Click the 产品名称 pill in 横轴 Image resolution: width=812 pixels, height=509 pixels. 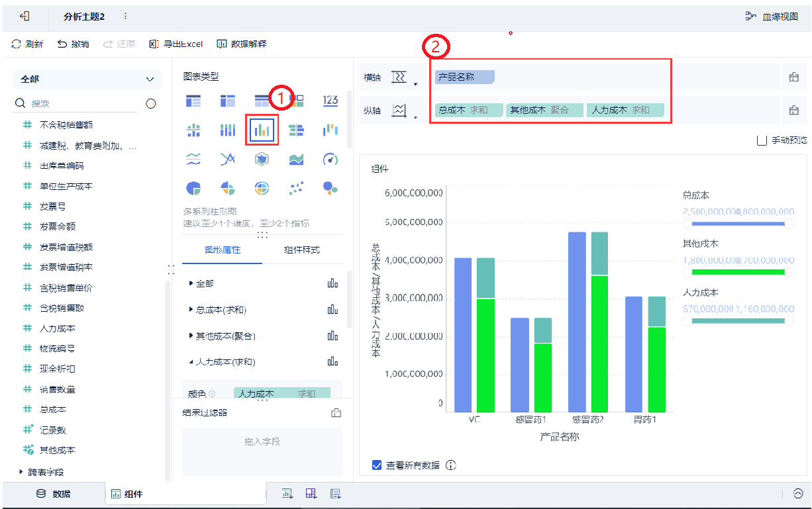point(464,77)
